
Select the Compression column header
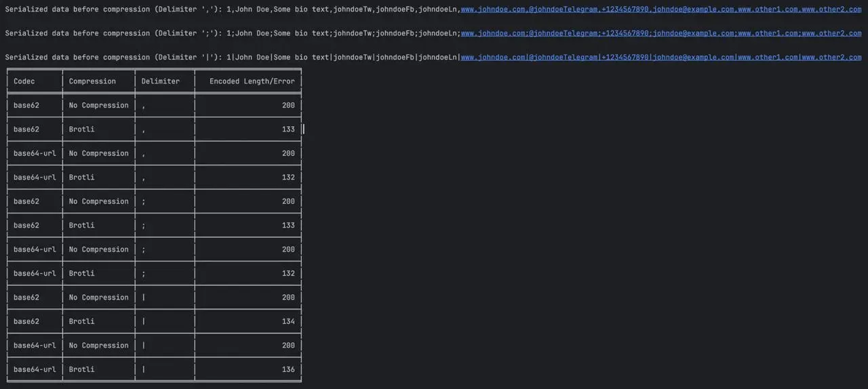tap(92, 81)
